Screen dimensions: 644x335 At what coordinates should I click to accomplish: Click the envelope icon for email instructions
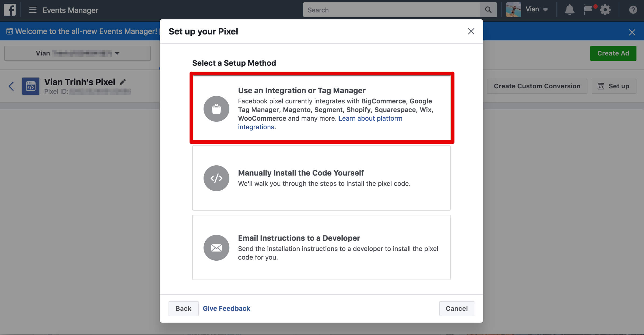(x=216, y=247)
